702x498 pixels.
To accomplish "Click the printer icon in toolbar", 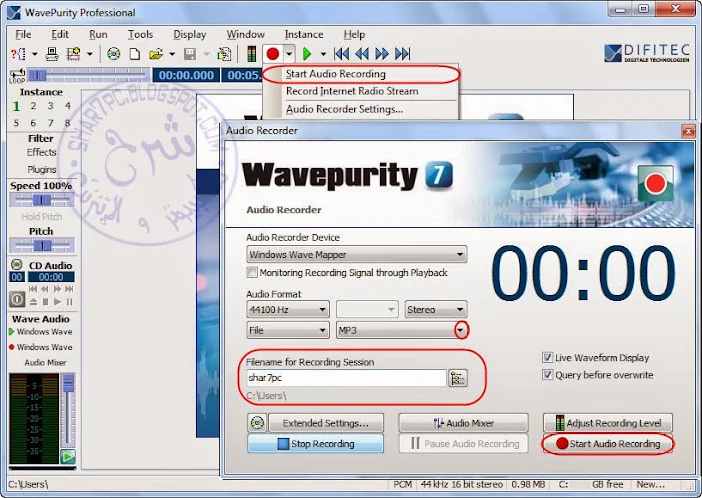I will click(52, 54).
